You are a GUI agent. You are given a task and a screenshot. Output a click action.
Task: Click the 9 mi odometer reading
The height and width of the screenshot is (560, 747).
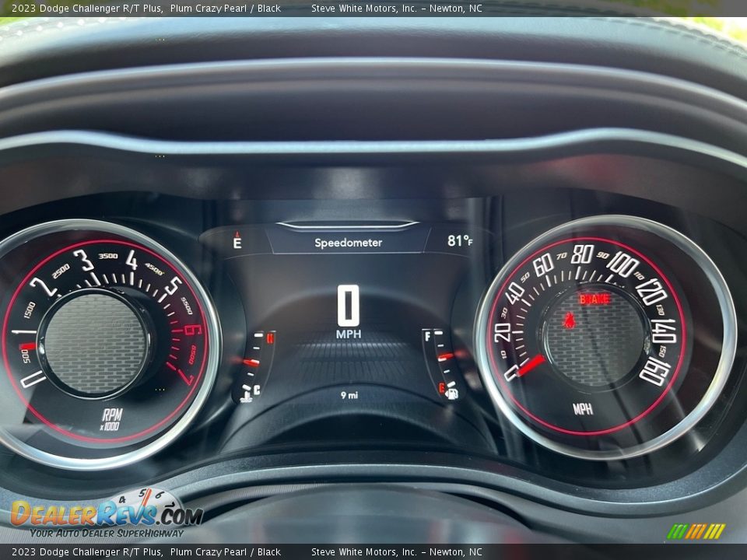point(349,395)
